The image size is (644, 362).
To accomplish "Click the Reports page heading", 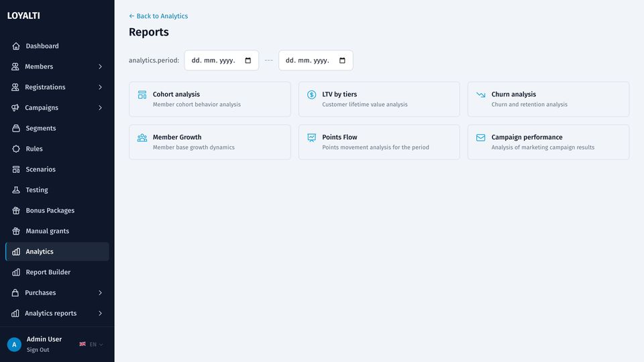I will click(149, 32).
